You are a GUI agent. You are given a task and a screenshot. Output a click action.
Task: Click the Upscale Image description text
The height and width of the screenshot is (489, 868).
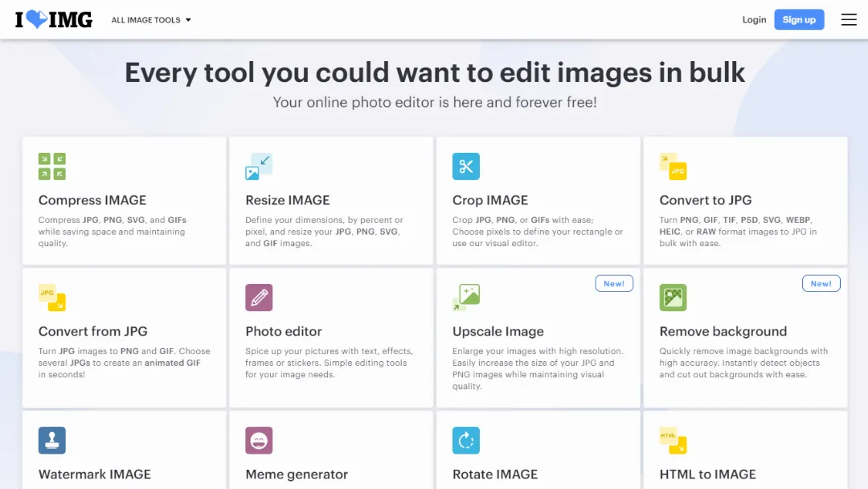pos(538,368)
